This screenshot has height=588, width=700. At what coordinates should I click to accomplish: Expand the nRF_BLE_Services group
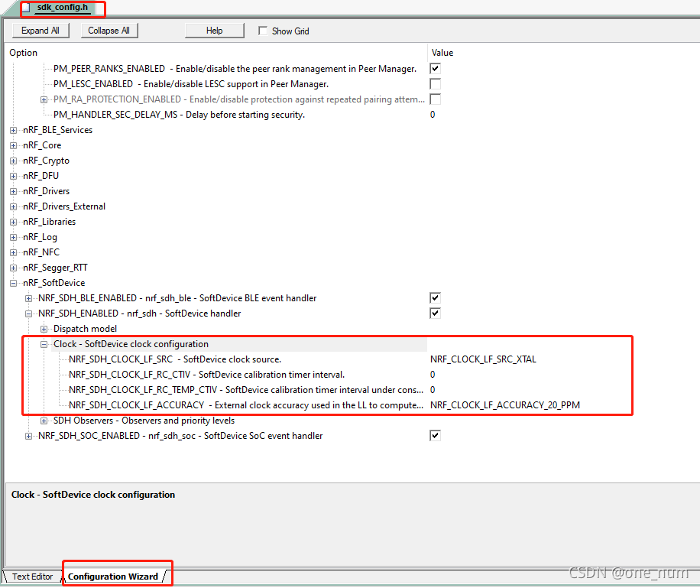click(x=14, y=131)
